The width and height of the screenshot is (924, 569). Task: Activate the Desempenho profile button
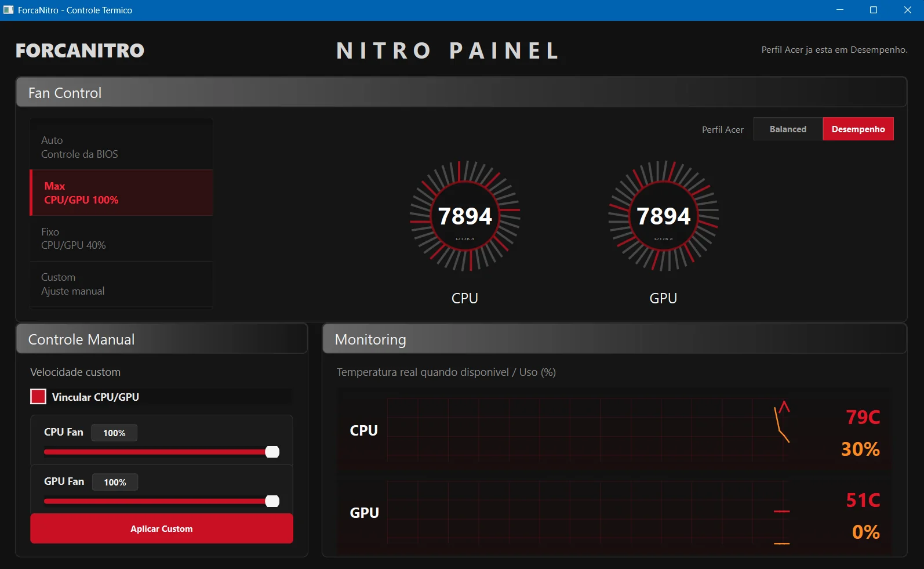[858, 129]
